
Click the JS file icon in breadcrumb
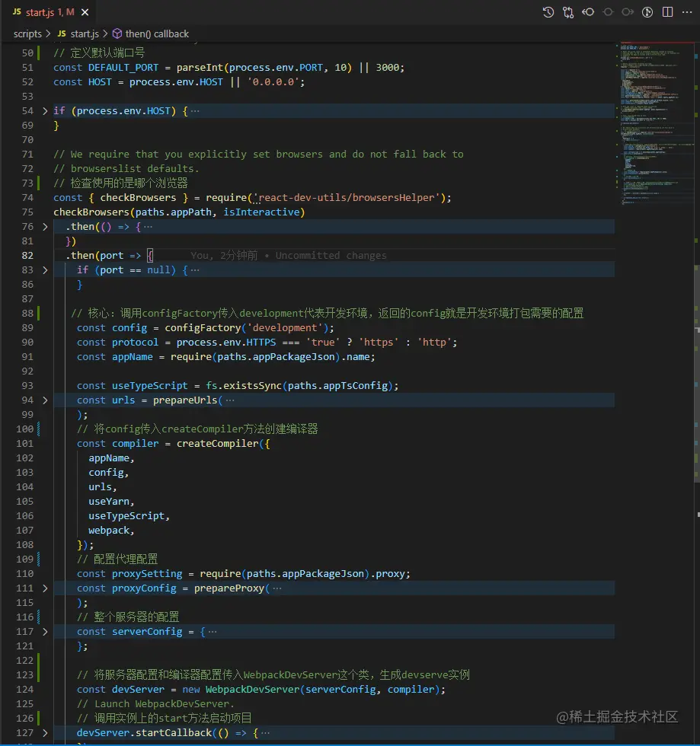click(62, 33)
